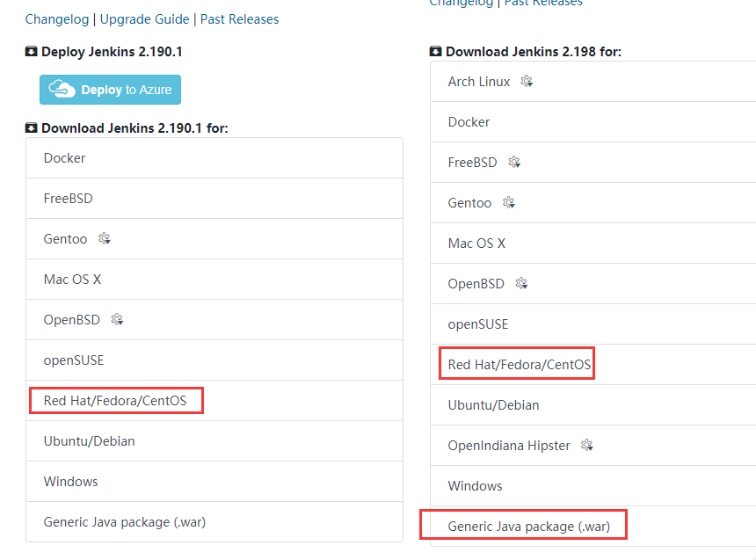Screen dimensions: 756x560
Task: Open the left column Changelog link
Action: (x=57, y=19)
